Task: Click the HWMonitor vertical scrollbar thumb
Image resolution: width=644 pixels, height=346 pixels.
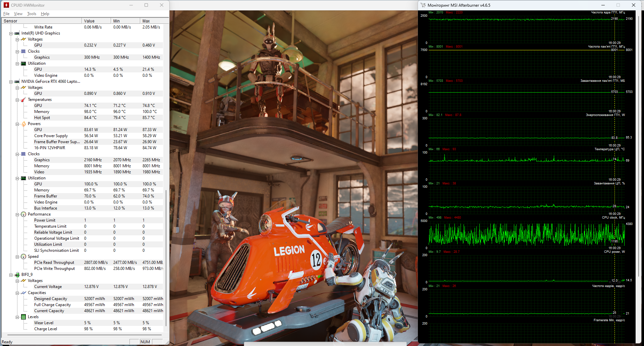Action: pyautogui.click(x=166, y=258)
